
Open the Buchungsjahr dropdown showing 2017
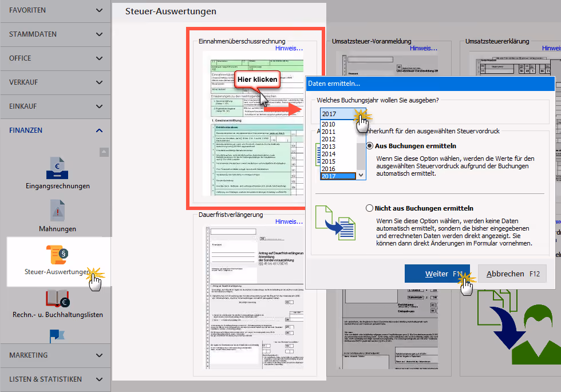343,114
